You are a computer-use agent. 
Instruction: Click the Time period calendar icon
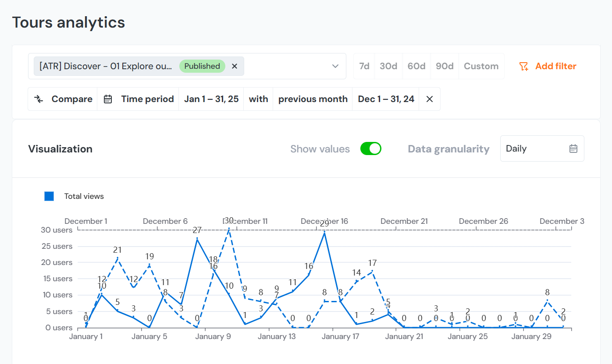point(108,99)
